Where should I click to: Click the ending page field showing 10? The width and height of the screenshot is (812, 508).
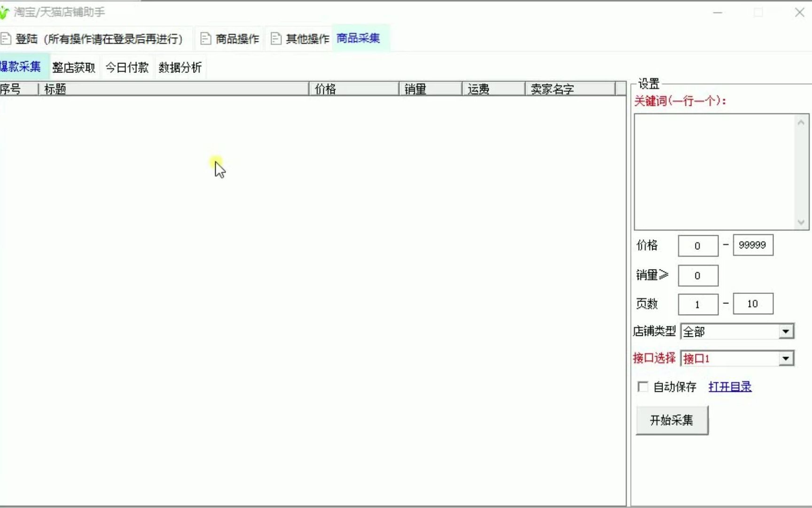pos(753,304)
